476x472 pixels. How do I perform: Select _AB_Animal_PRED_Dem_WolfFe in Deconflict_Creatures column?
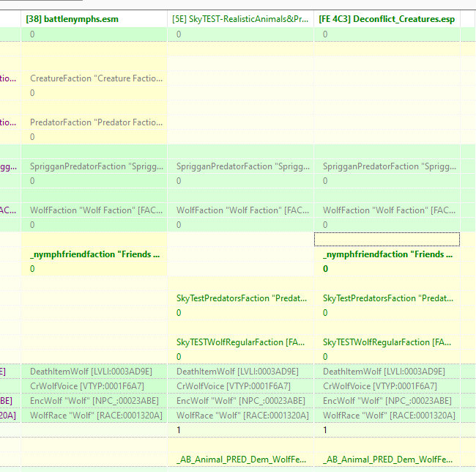387,460
